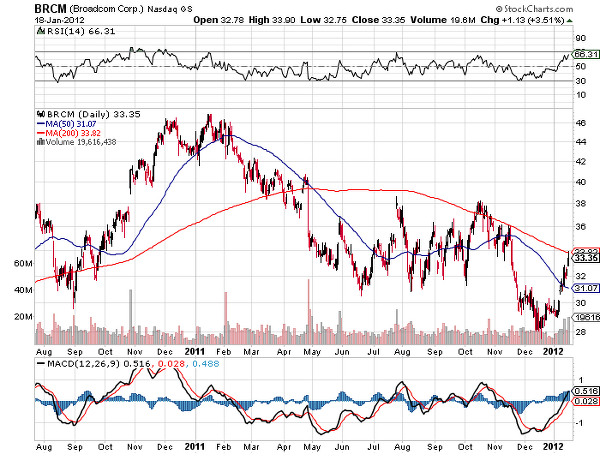Click the Jun label under the MACD panel
The height and width of the screenshot is (454, 600).
(342, 447)
